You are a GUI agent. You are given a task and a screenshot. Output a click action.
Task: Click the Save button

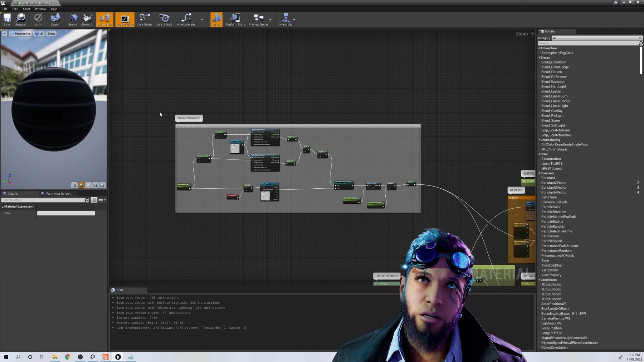(7, 19)
